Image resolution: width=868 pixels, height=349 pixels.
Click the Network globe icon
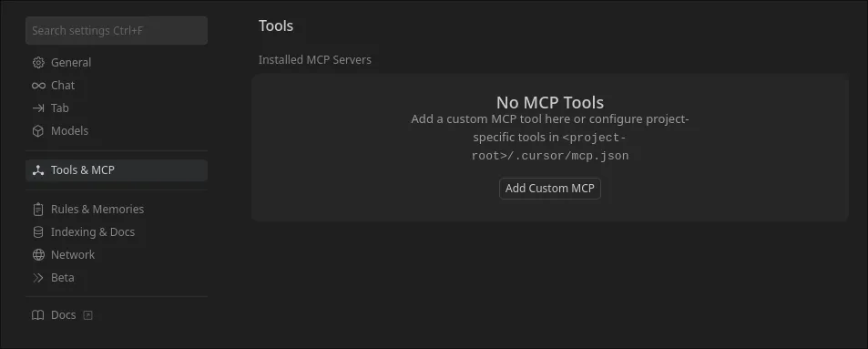(x=38, y=255)
